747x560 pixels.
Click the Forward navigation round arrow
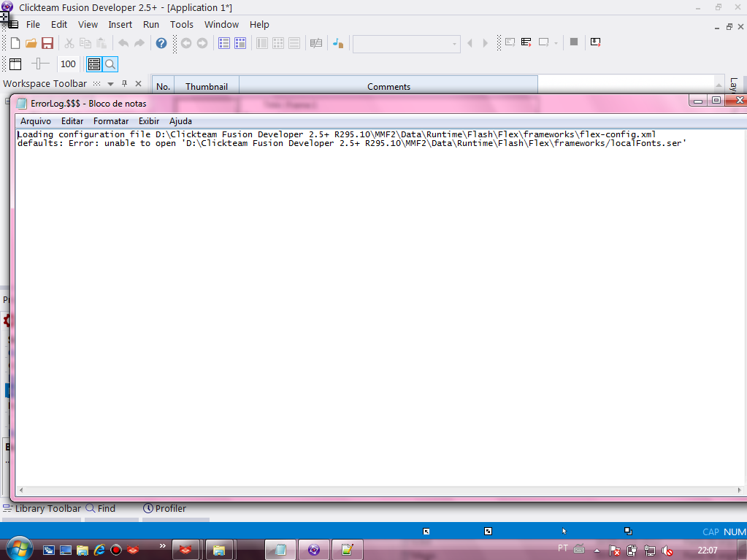[202, 43]
